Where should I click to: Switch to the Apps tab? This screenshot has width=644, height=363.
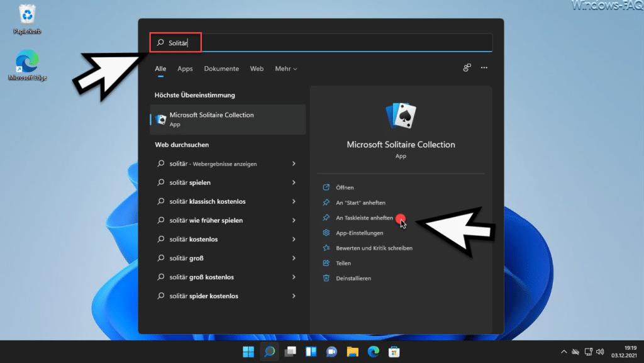pos(185,69)
